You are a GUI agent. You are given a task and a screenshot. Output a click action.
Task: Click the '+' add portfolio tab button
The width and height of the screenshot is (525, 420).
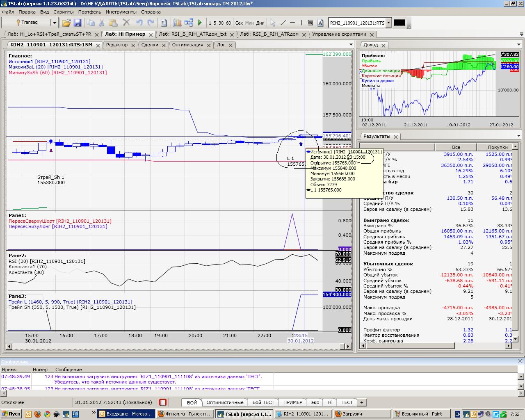tap(362, 402)
